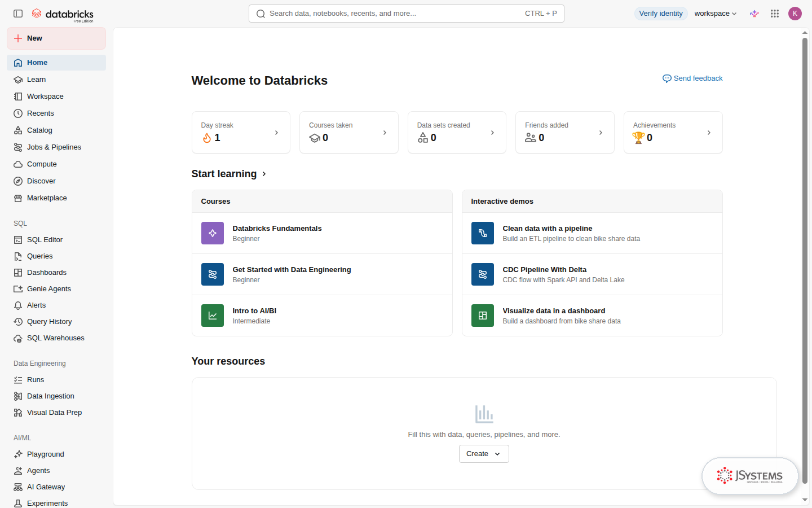Expand the Create dropdown button

coord(484,454)
